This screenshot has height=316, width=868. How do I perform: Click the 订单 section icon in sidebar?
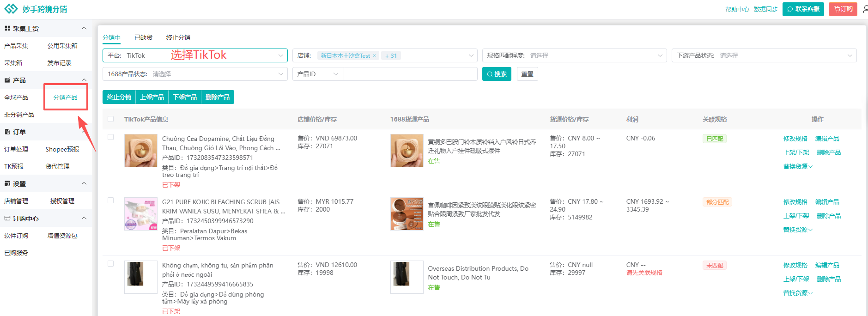tap(7, 132)
